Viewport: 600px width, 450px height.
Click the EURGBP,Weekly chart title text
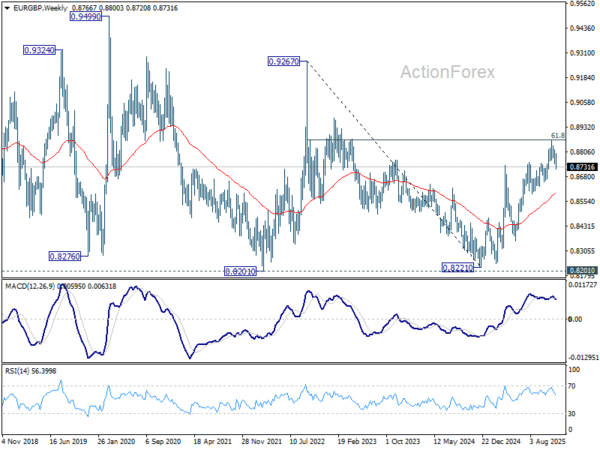(x=40, y=8)
